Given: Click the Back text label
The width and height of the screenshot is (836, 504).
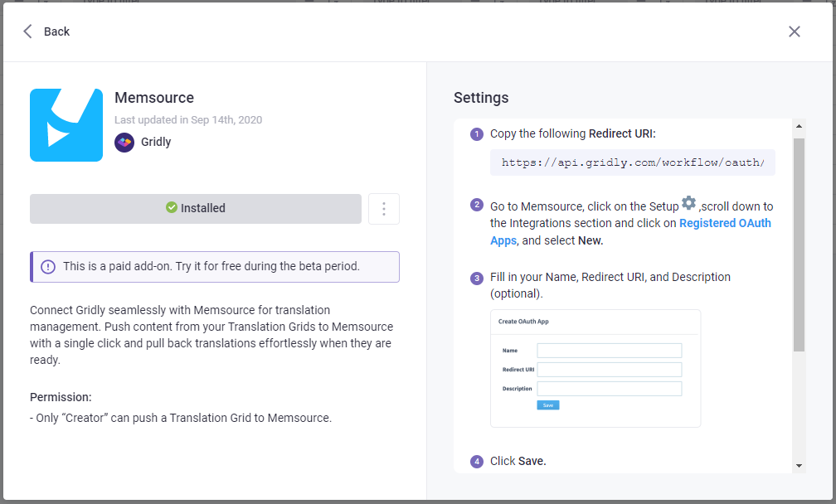Looking at the screenshot, I should click(x=57, y=31).
